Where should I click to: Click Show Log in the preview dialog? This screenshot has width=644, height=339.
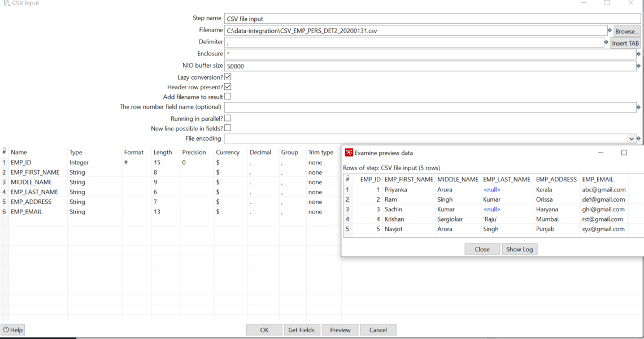point(519,249)
